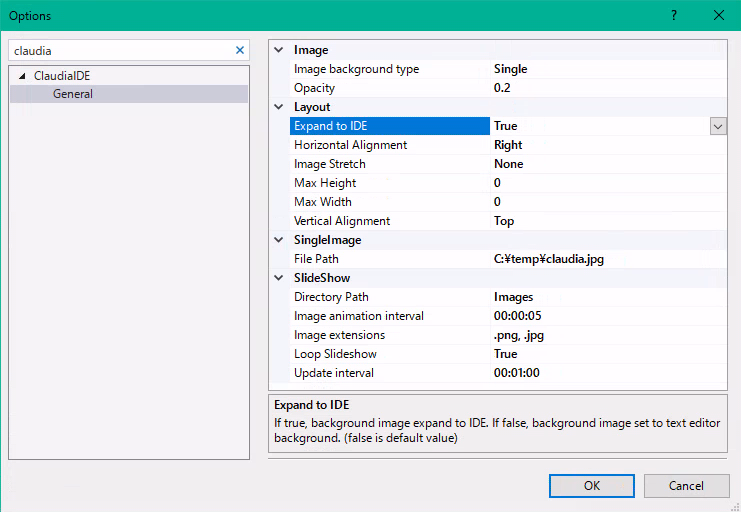Select the Horizontal Alignment property row
The image size is (741, 512).
click(x=351, y=145)
